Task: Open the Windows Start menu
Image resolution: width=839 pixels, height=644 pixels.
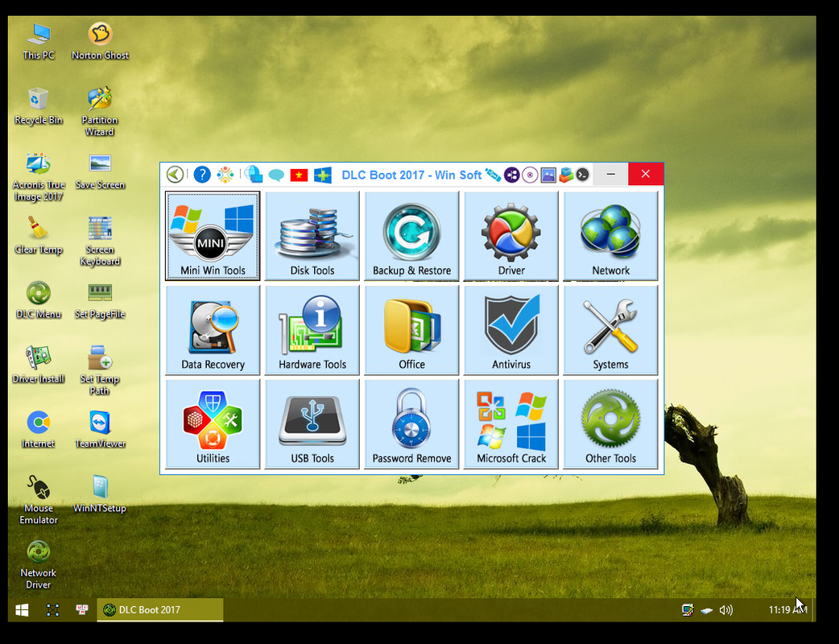Action: point(22,609)
